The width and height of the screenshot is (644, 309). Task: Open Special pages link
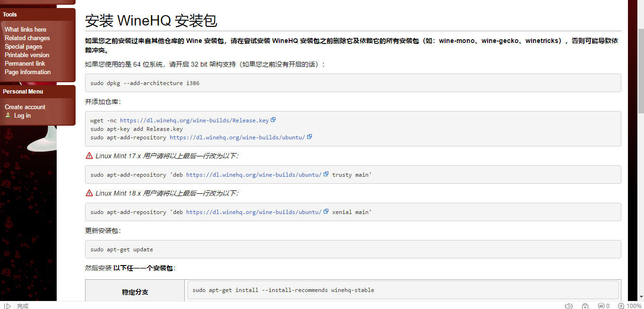pos(23,46)
